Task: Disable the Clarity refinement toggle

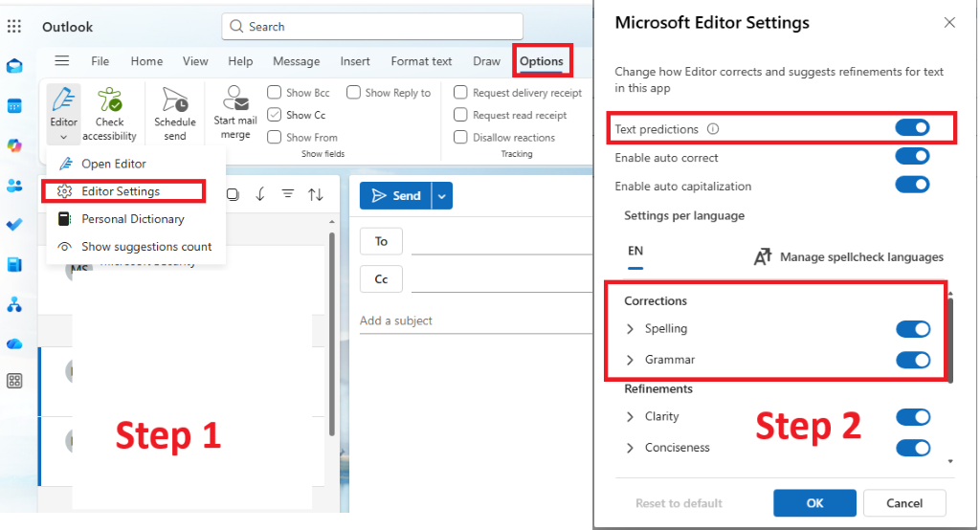Action: [913, 417]
